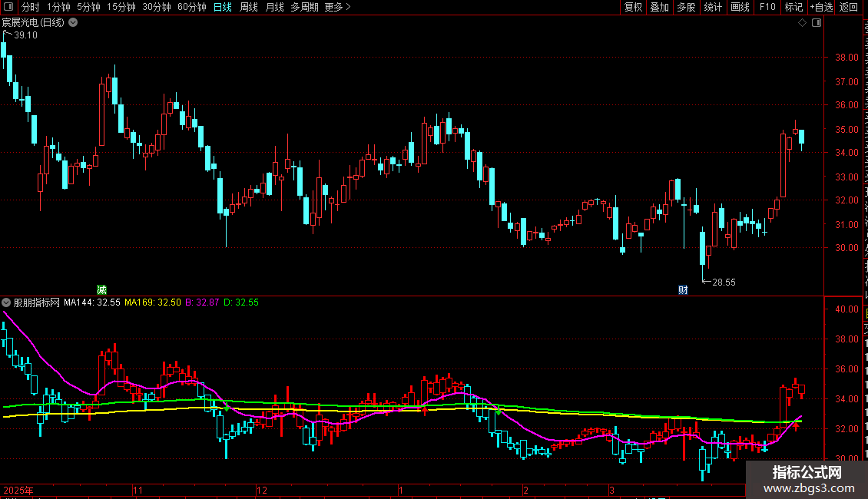
Task: Open the 多周期 multi-period view
Action: point(304,7)
